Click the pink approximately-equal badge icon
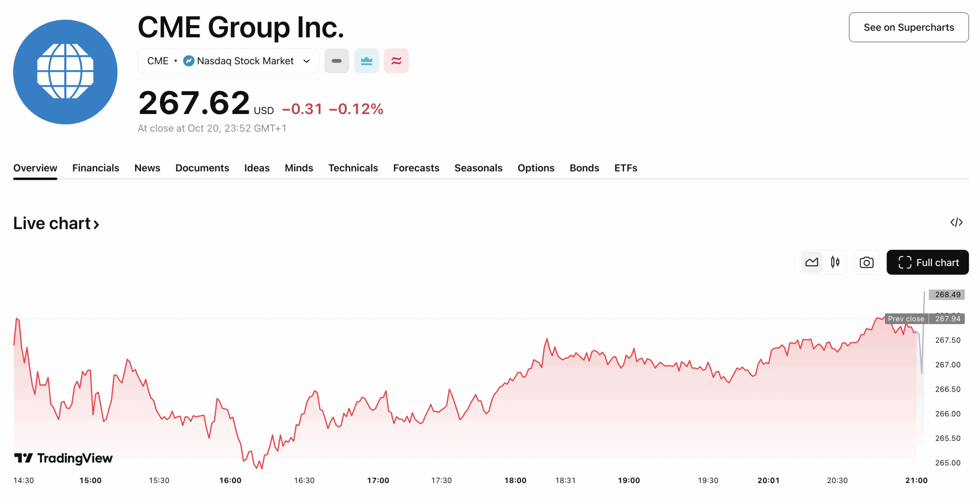This screenshot has width=980, height=501. (396, 61)
